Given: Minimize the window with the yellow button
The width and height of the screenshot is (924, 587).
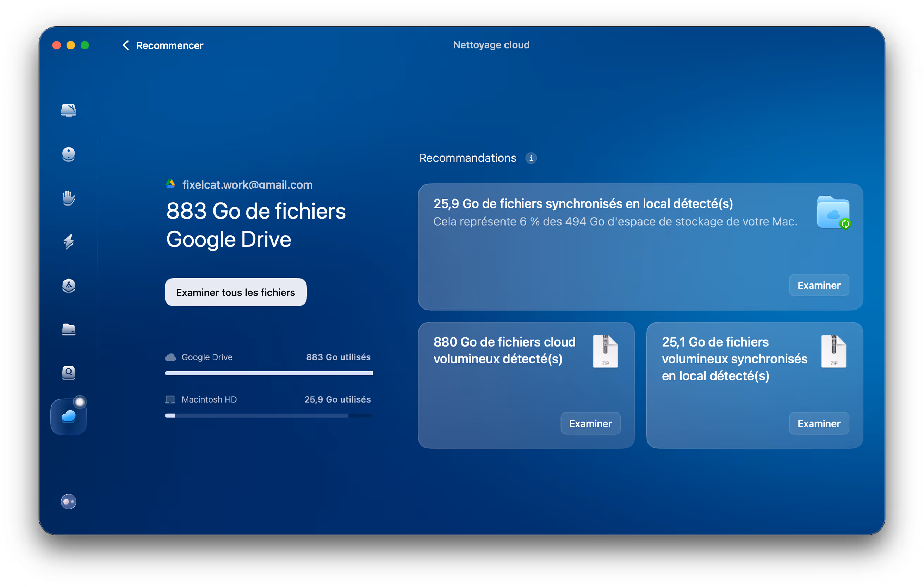Looking at the screenshot, I should click(70, 45).
